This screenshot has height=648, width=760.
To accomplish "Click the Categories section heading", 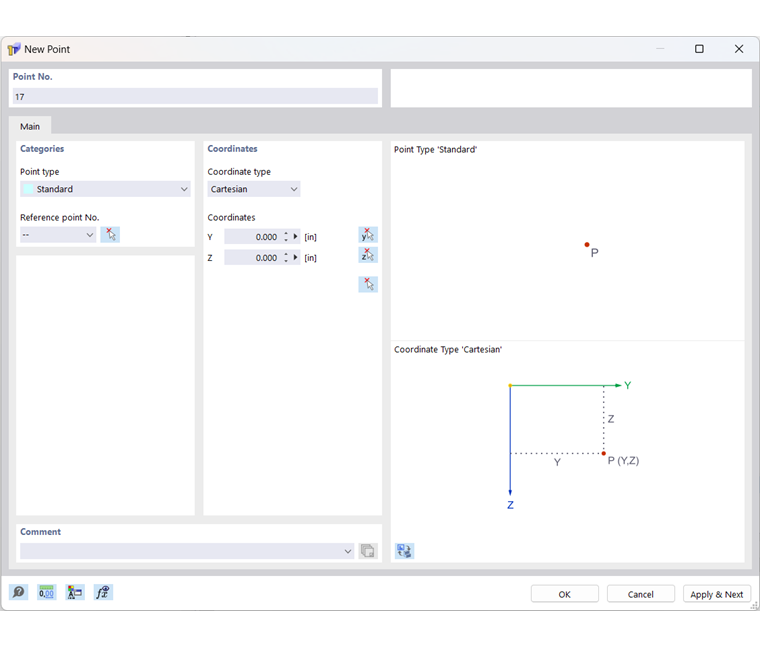I will [x=42, y=149].
